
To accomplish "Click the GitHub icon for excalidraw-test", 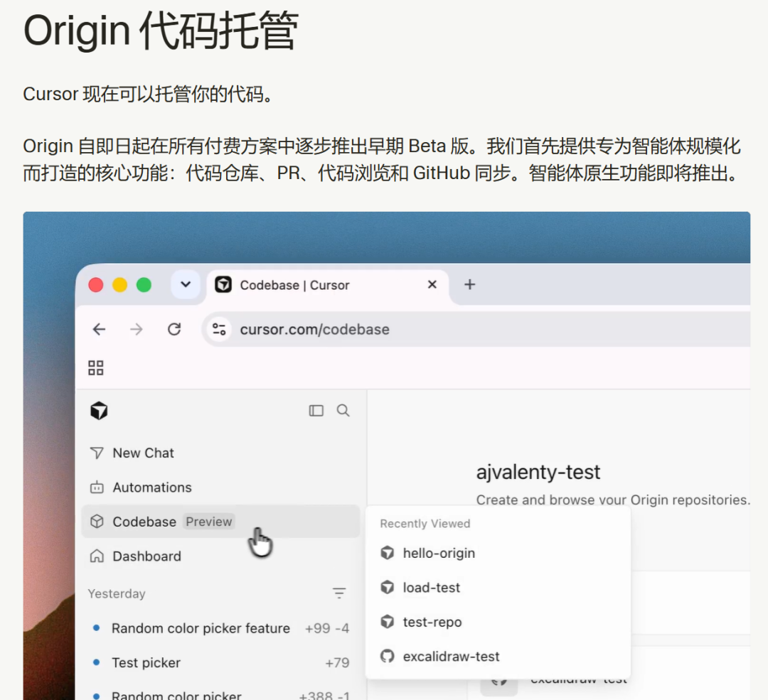I will click(388, 656).
